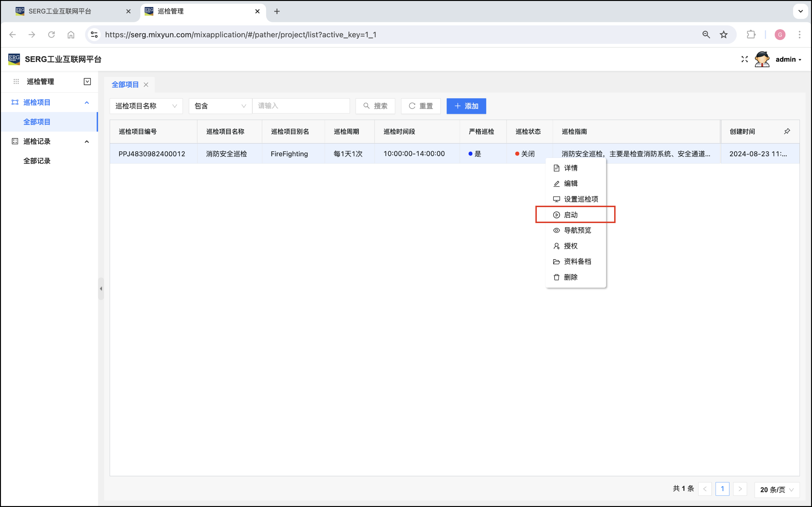The height and width of the screenshot is (507, 812).
Task: Open the 包含 condition dropdown
Action: (220, 106)
